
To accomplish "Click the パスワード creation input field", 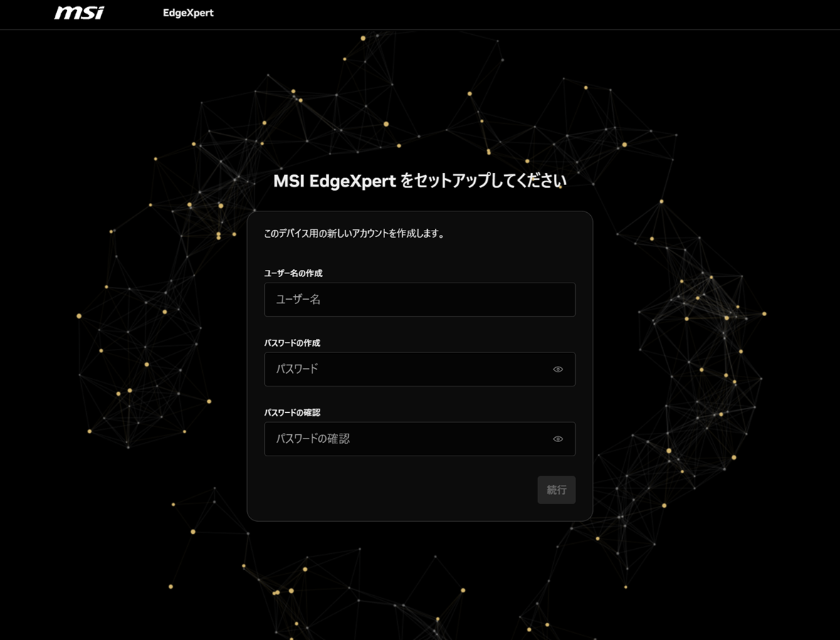I will [419, 369].
